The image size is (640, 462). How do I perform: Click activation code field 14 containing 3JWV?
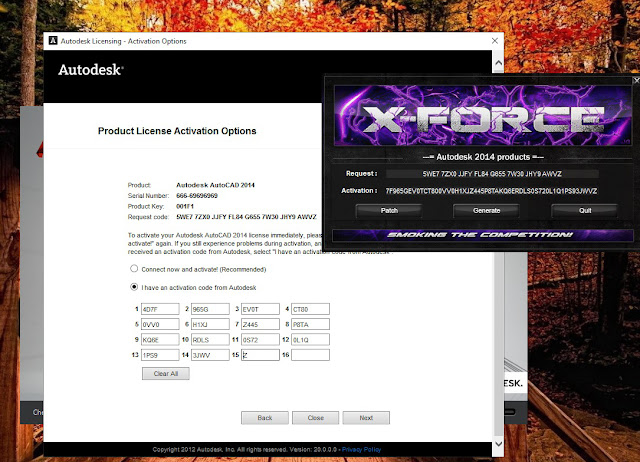point(210,355)
